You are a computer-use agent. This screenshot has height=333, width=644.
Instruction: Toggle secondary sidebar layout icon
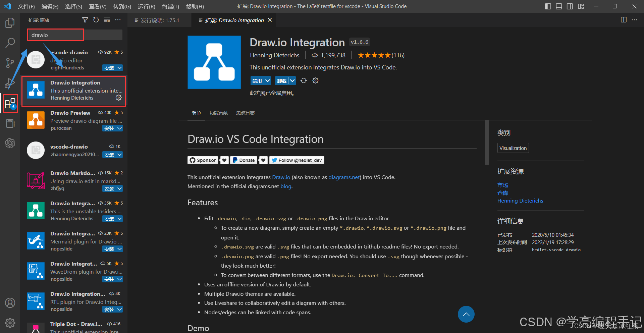(570, 6)
